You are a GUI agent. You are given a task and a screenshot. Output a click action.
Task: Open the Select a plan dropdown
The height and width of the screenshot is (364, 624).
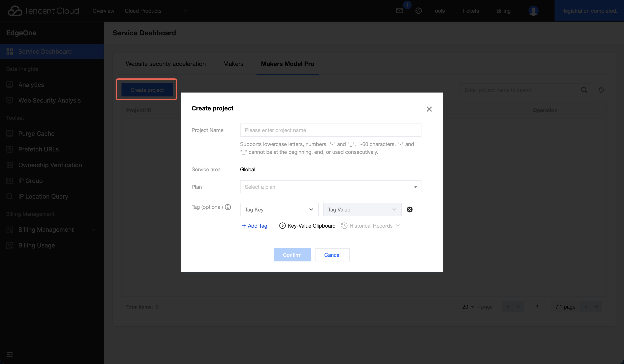point(331,187)
